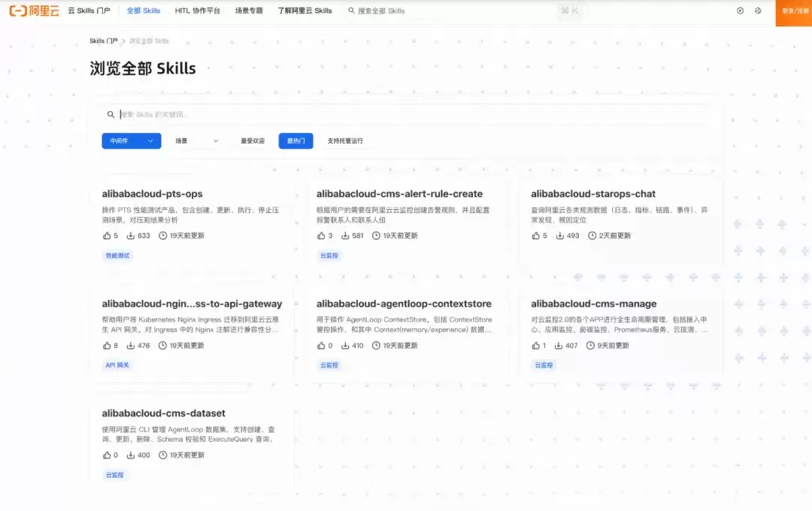Like alibabacloud-cms-alert-rule-create with thumbs-up
This screenshot has height=511, width=812.
point(321,235)
